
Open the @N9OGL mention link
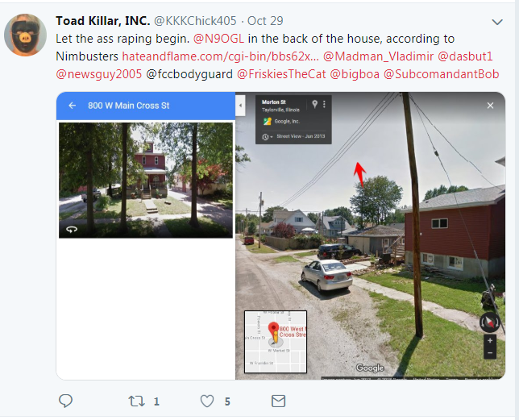pyautogui.click(x=218, y=39)
